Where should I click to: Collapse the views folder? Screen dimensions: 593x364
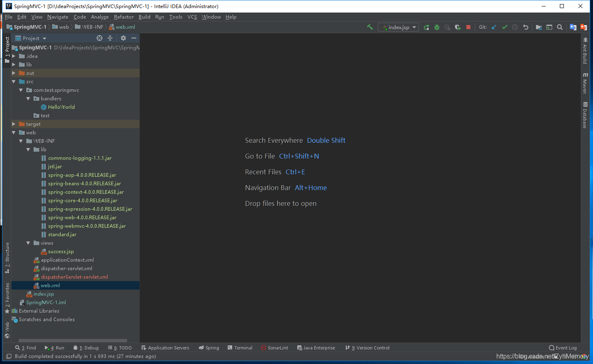point(28,243)
